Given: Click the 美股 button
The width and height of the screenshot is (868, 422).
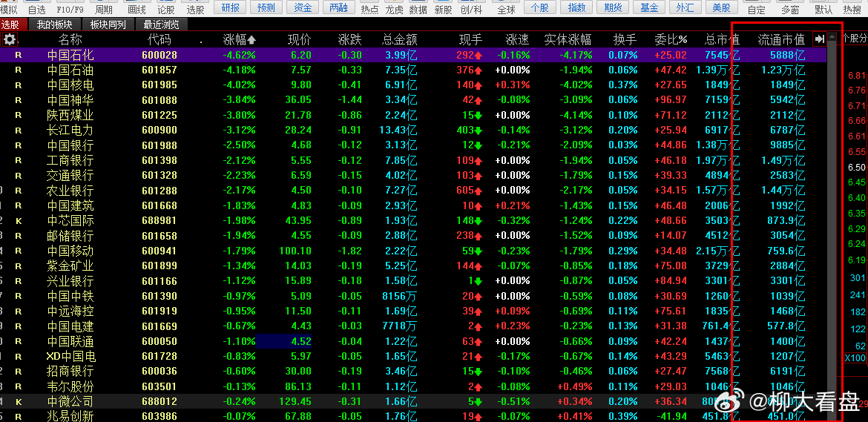Looking at the screenshot, I should [721, 7].
